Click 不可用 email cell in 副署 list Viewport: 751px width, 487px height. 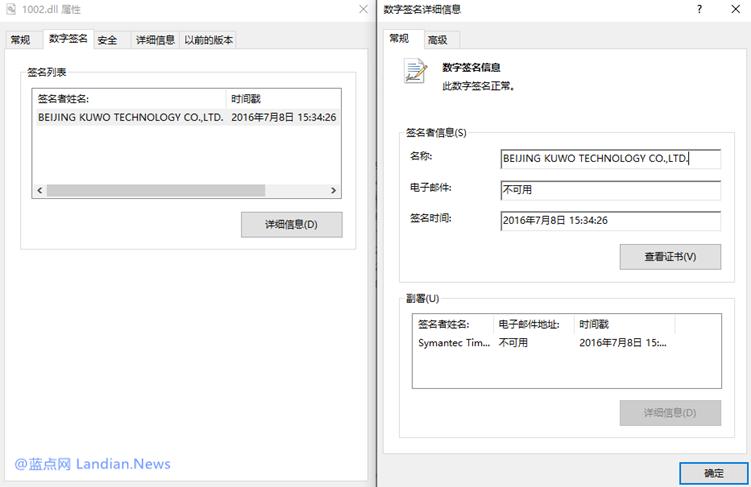[x=513, y=343]
